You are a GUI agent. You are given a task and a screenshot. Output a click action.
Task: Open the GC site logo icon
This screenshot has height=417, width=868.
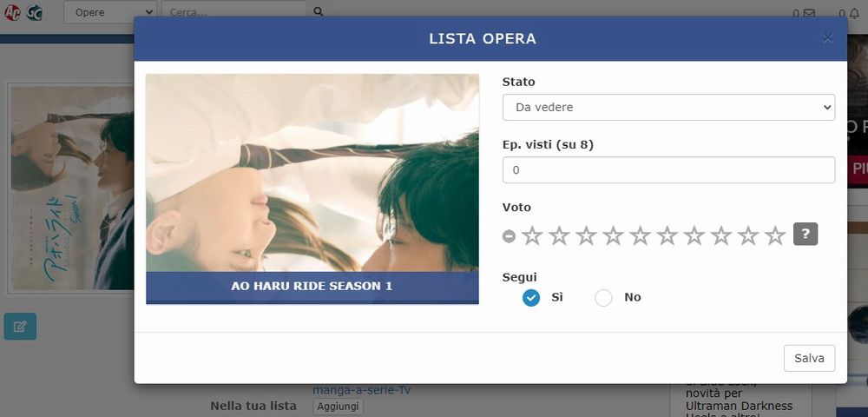point(35,12)
